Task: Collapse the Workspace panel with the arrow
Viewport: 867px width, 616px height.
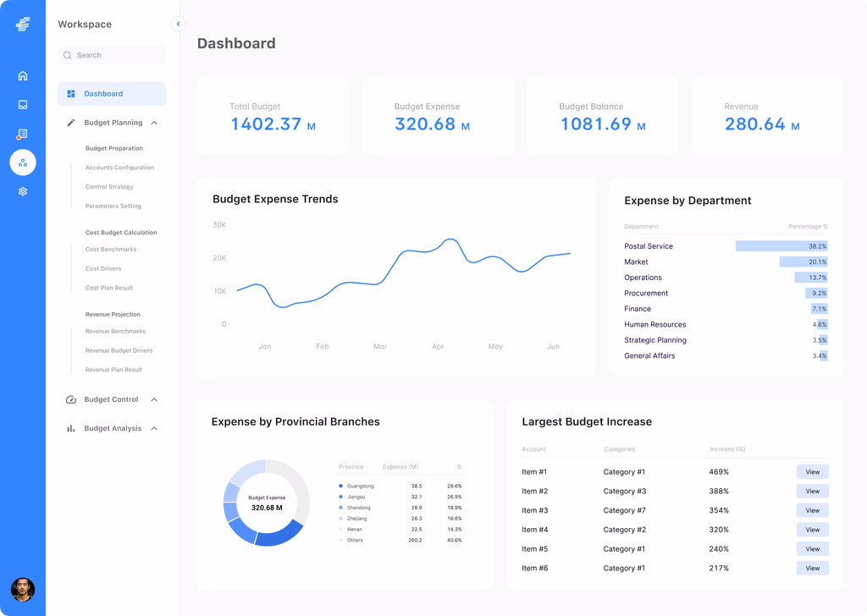Action: [x=178, y=24]
